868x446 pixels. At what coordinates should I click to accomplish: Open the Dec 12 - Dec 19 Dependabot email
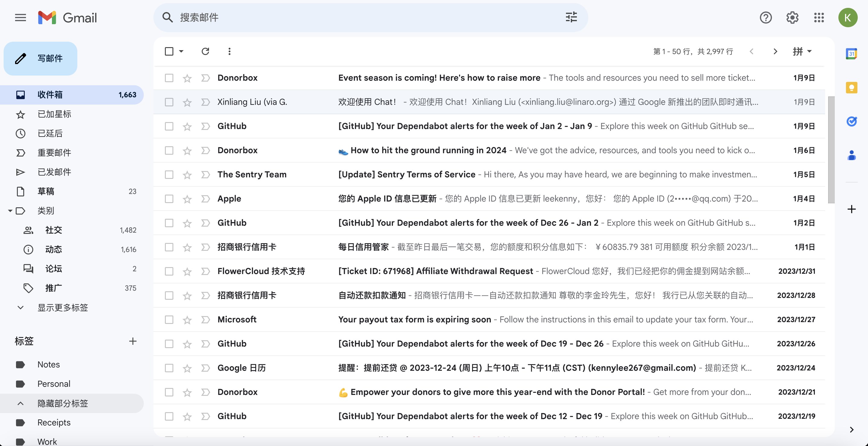pos(489,416)
